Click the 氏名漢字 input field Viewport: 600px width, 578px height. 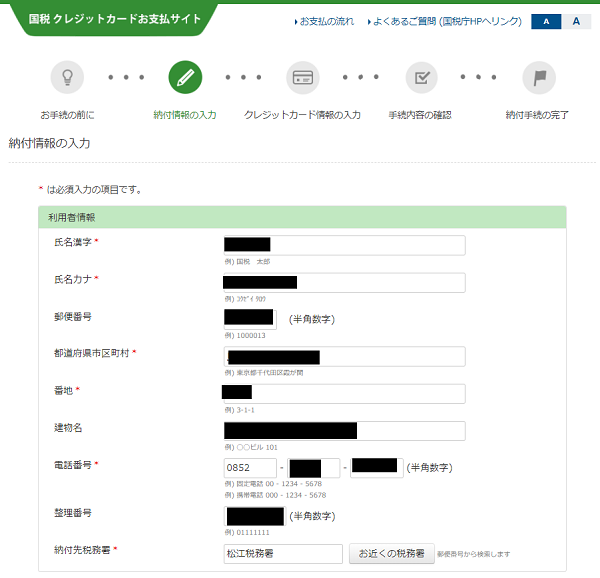344,245
